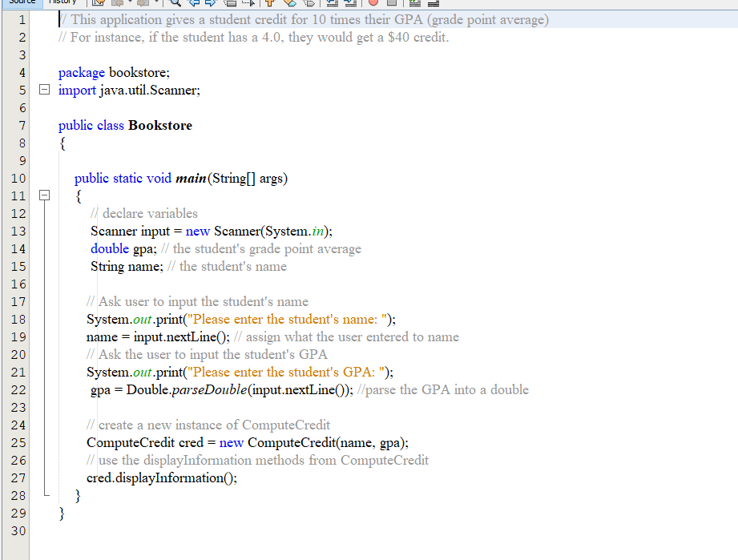Click line number 1 in the gutter

point(22,20)
